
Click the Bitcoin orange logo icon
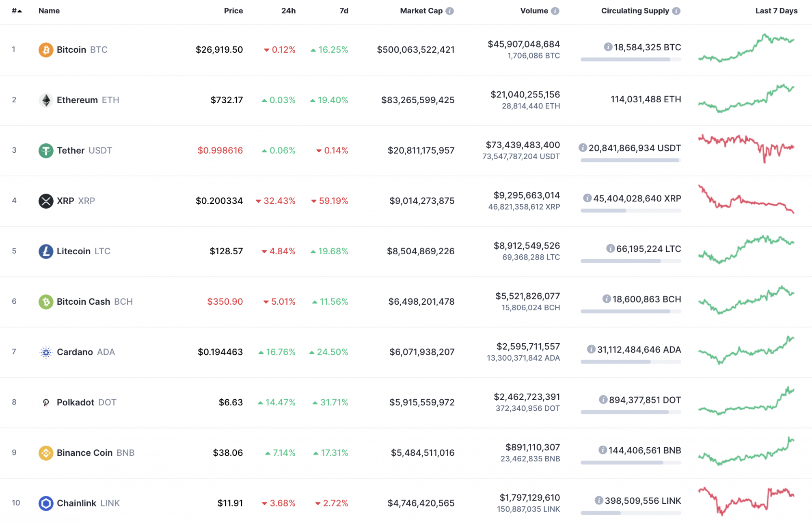coord(46,50)
